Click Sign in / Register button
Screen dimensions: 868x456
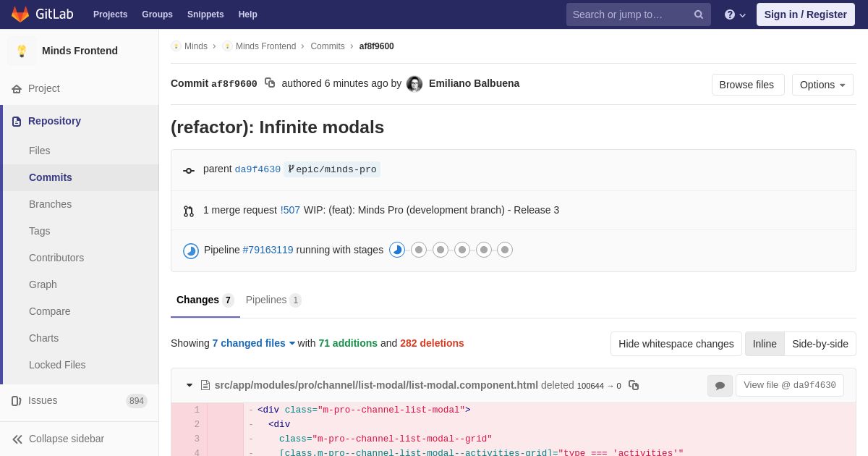tap(806, 14)
